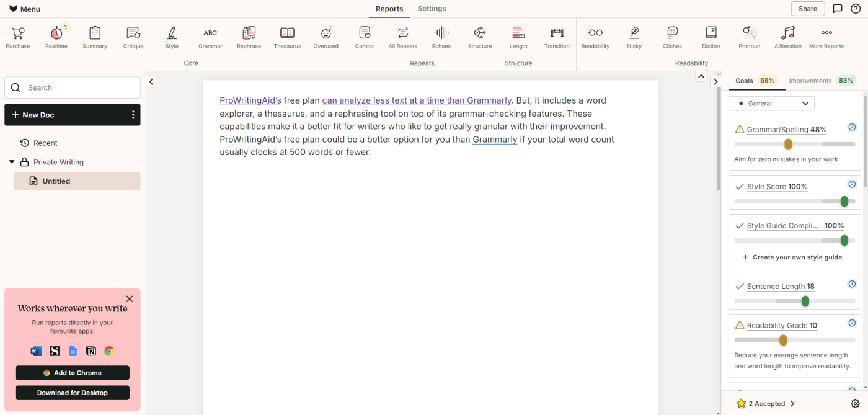
Task: Select the Goals tab
Action: (x=755, y=81)
